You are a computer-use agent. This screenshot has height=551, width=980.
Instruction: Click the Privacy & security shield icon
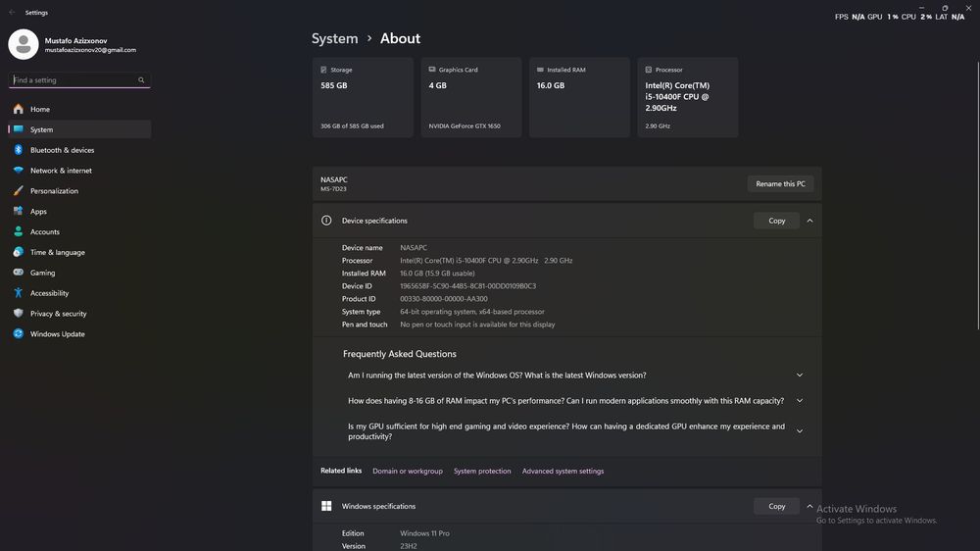(x=18, y=314)
